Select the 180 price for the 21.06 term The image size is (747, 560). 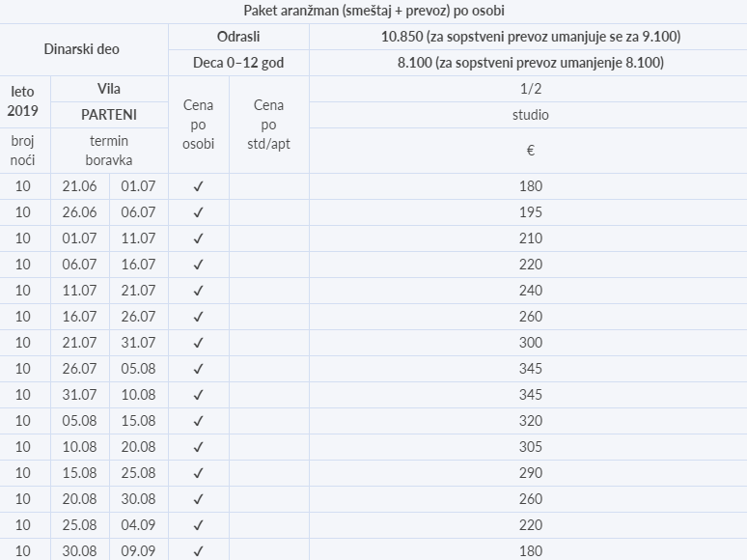point(530,186)
